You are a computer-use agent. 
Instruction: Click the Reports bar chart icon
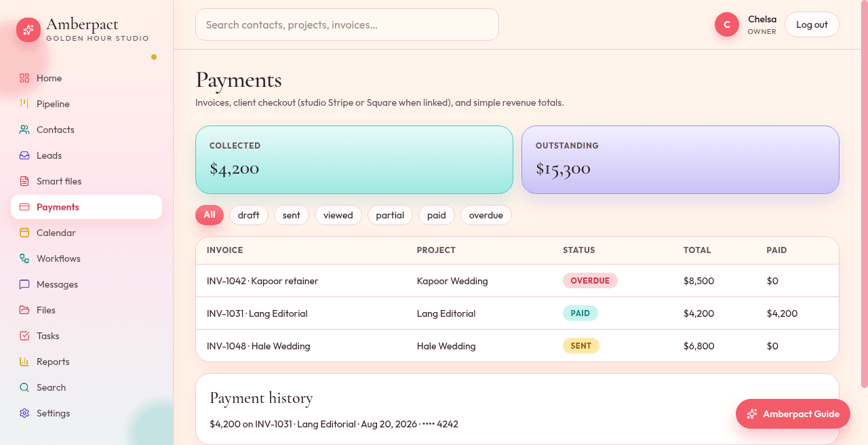click(24, 362)
